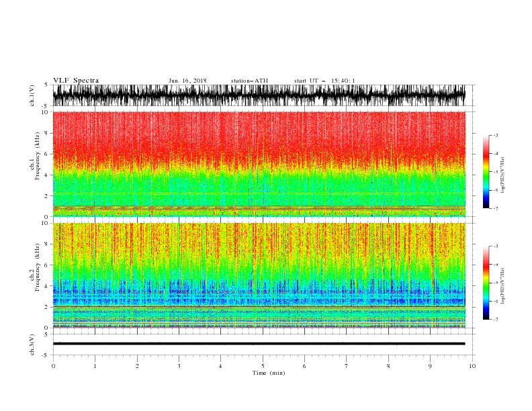Click the "-3" label on ch.1 color bar
Viewport: 532px width, 411px height.
click(x=495, y=135)
